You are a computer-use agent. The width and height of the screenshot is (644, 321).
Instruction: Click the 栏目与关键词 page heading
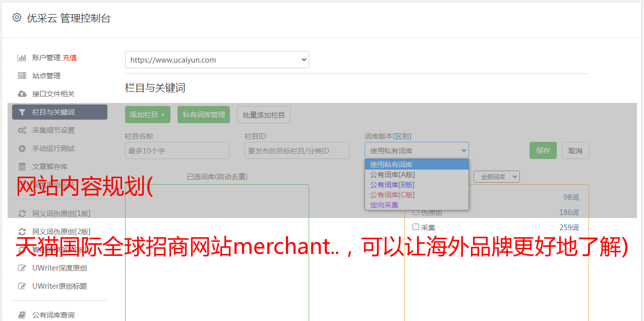[155, 88]
